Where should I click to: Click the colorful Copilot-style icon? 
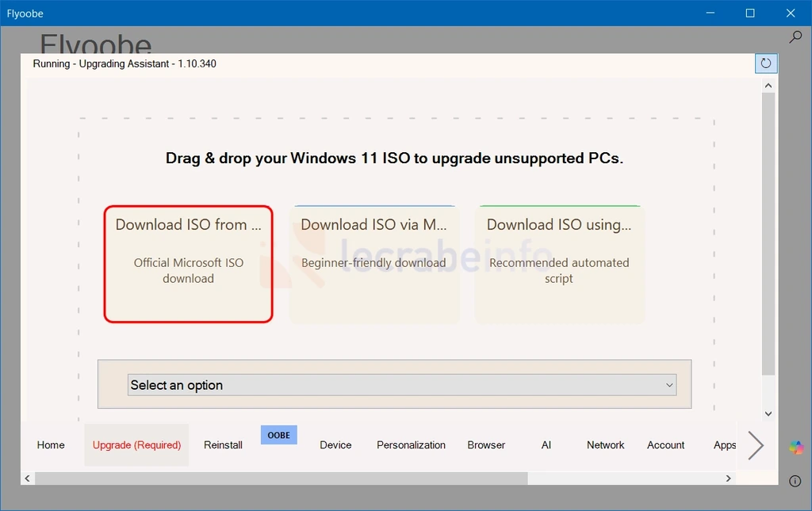click(796, 448)
